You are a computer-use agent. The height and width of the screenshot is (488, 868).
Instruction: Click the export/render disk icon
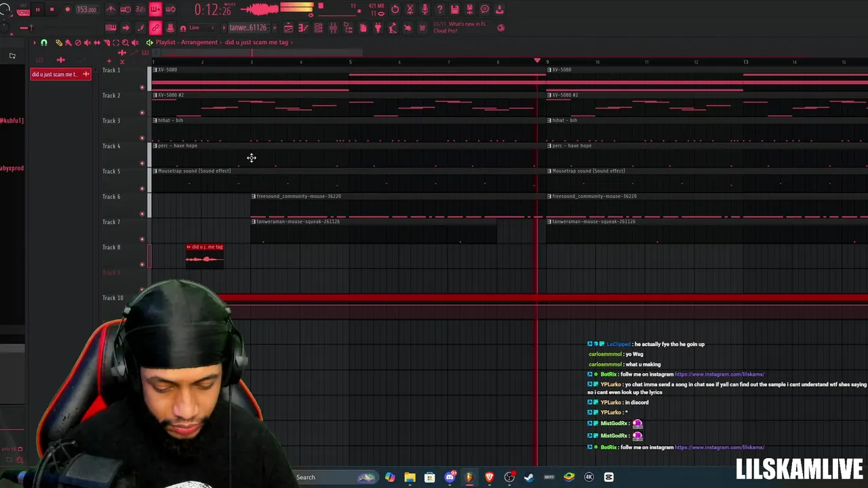(469, 9)
